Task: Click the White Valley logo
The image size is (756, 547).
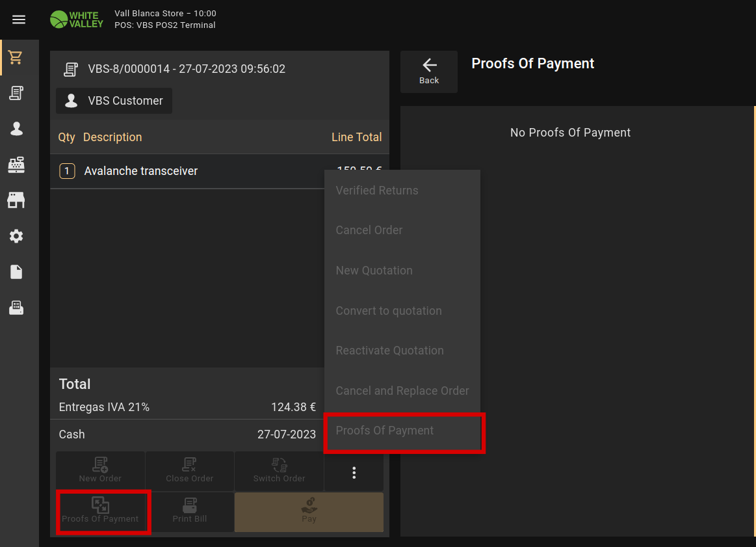Action: (76, 20)
